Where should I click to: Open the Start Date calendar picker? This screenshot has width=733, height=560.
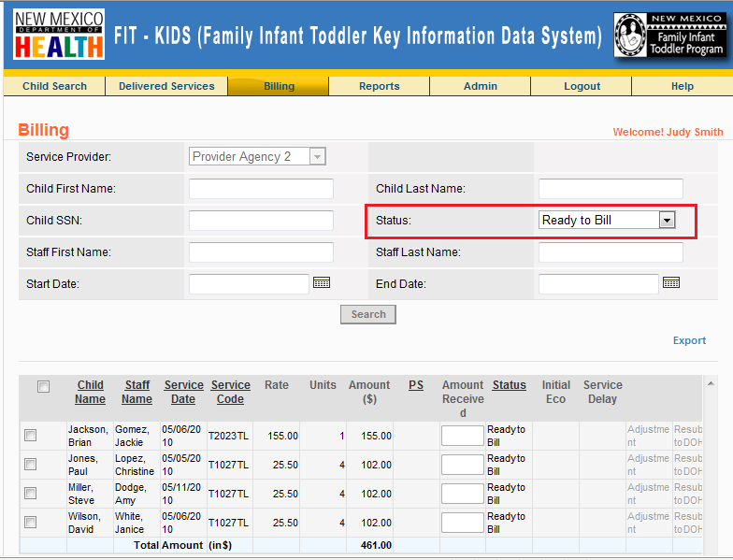322,282
